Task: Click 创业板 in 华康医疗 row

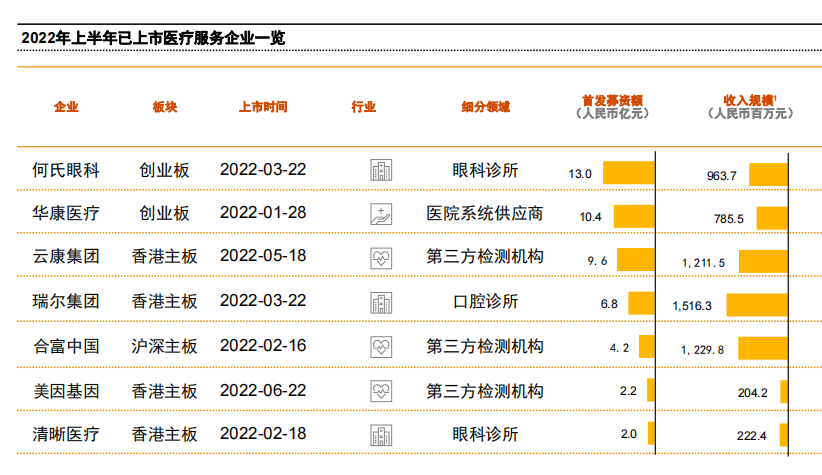Action: click(164, 213)
